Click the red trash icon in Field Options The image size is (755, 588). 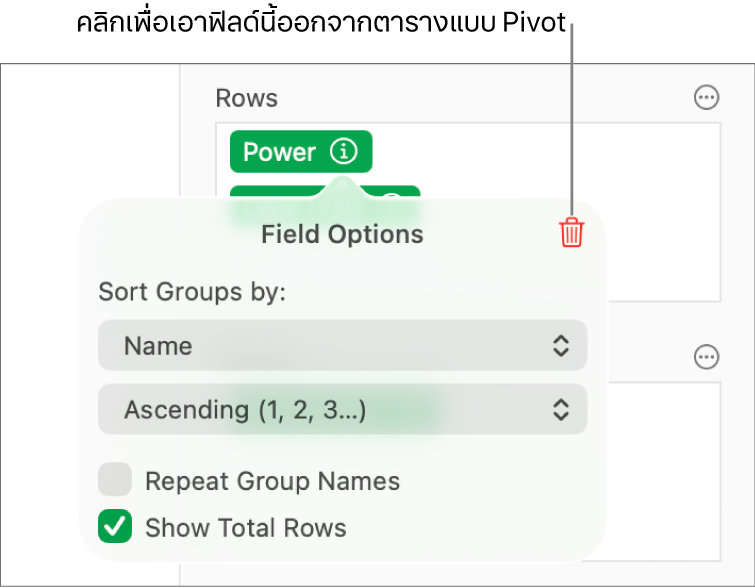coord(571,233)
